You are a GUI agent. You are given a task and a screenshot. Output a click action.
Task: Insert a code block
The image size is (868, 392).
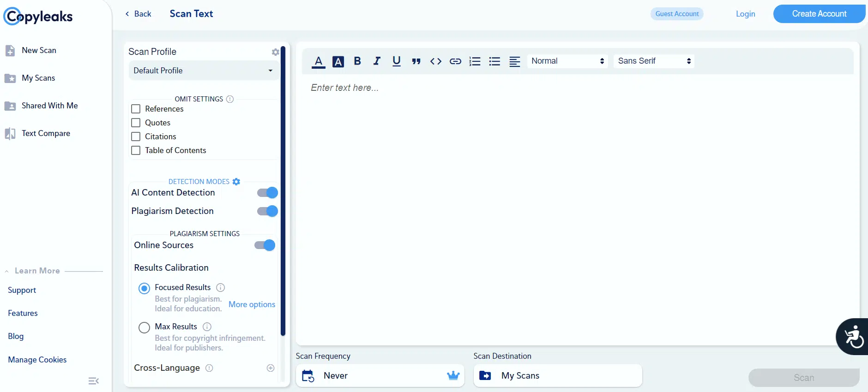(x=436, y=61)
